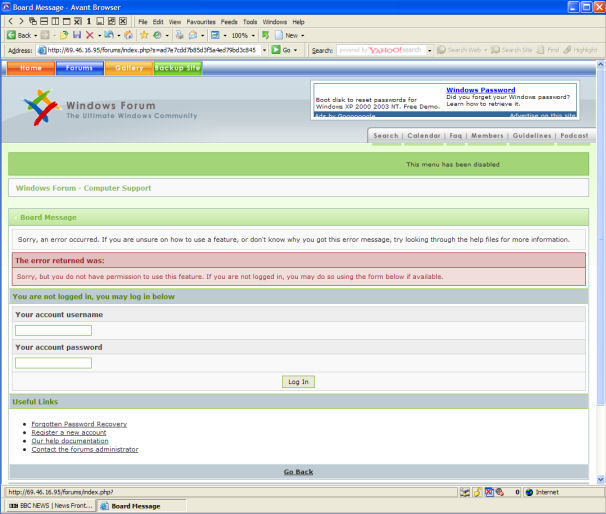Open the History icon dropdown arrow
This screenshot has height=514, width=606.
167,36
